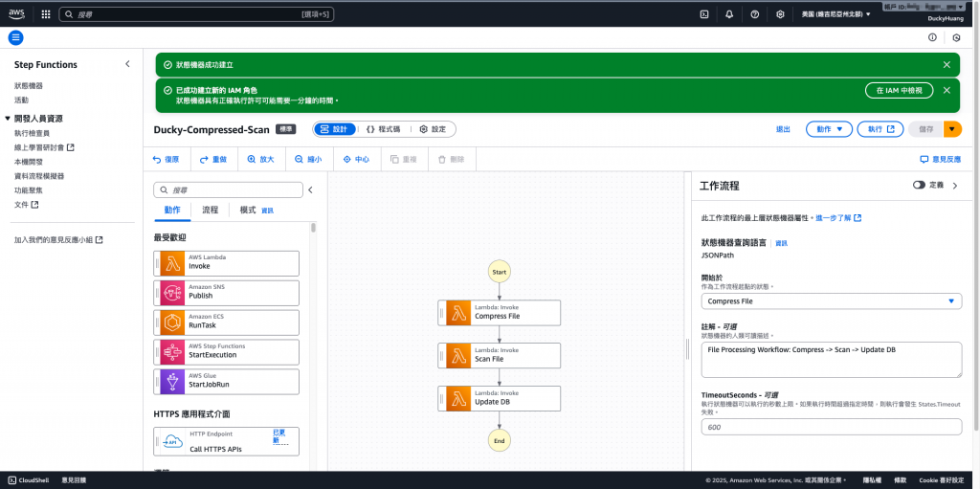Switch to the 設定 config tab
This screenshot has width=980, height=489.
(x=433, y=129)
